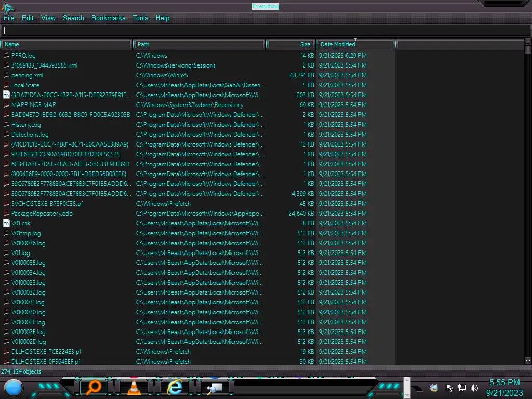Click the file icon of pending.xml
This screenshot has height=399, width=532.
[x=6, y=75]
